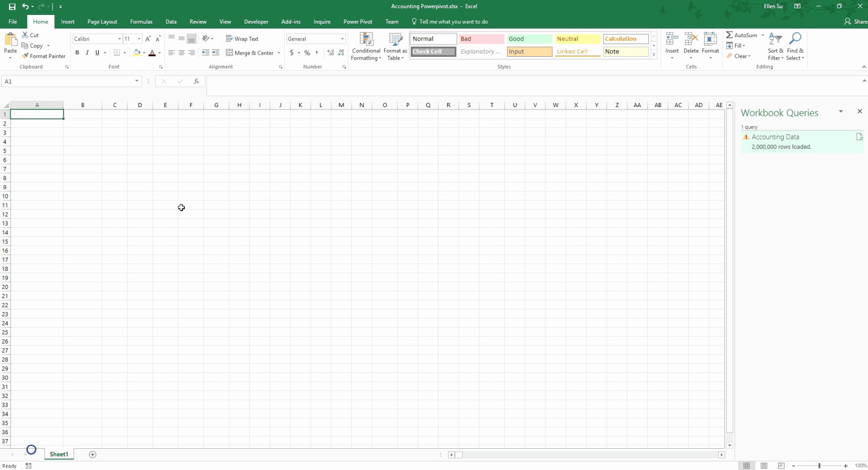
Task: Toggle Bold formatting
Action: [77, 53]
